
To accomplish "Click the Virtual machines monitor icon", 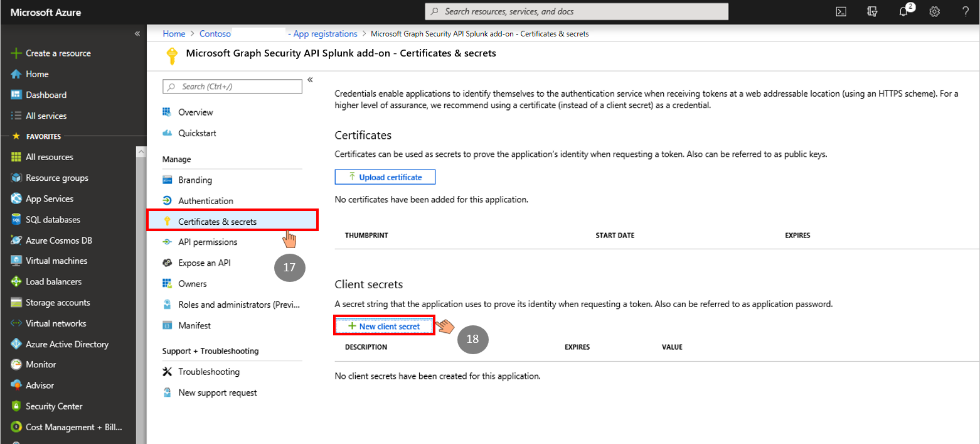I will [x=16, y=261].
